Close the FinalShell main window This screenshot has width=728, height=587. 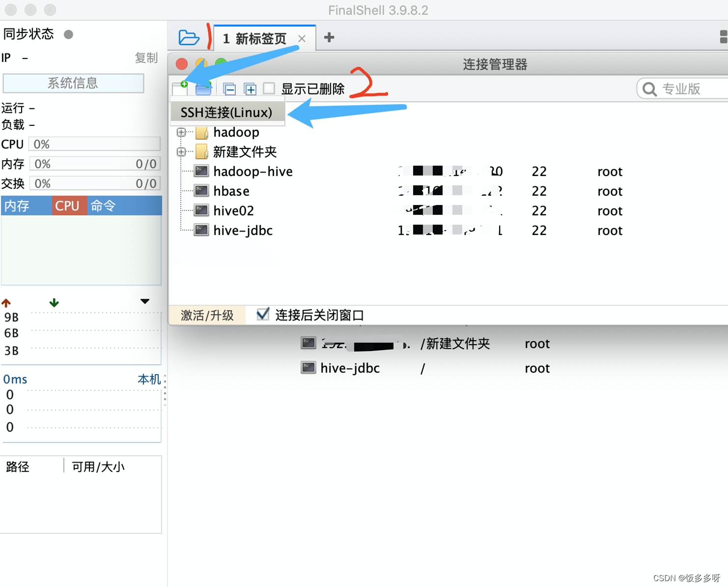(x=11, y=10)
